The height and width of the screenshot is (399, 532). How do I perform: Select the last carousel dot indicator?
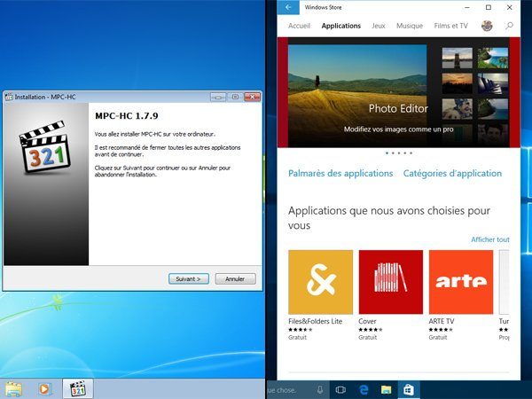coord(411,153)
